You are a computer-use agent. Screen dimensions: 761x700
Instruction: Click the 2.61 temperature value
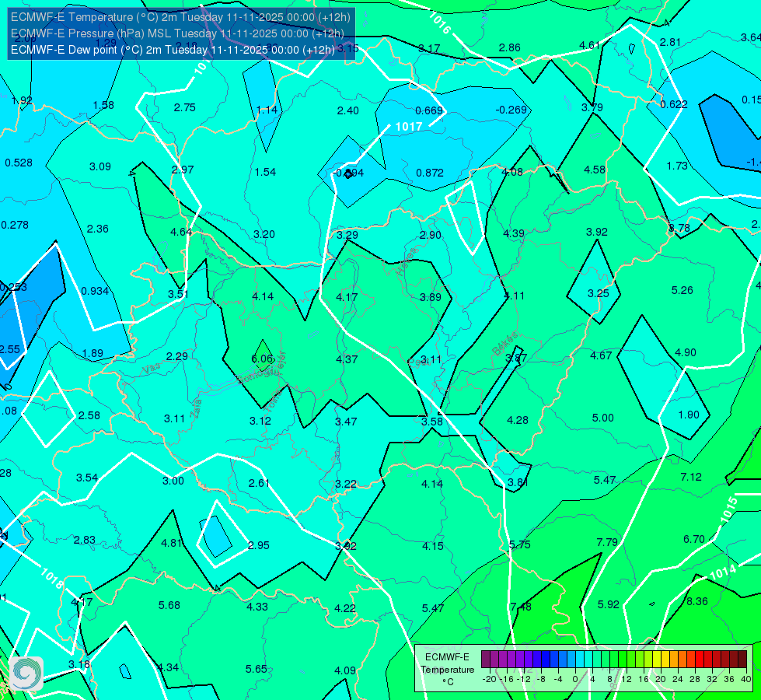259,483
